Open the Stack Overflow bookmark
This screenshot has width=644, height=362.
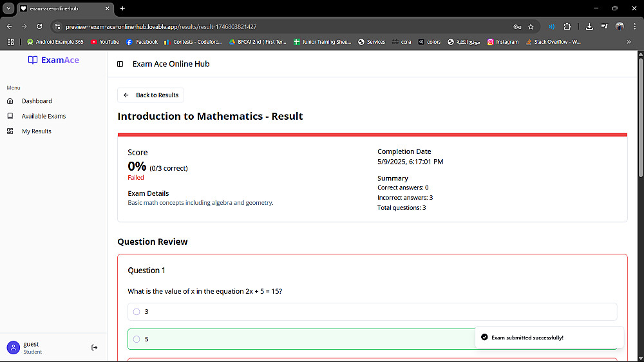click(x=553, y=42)
